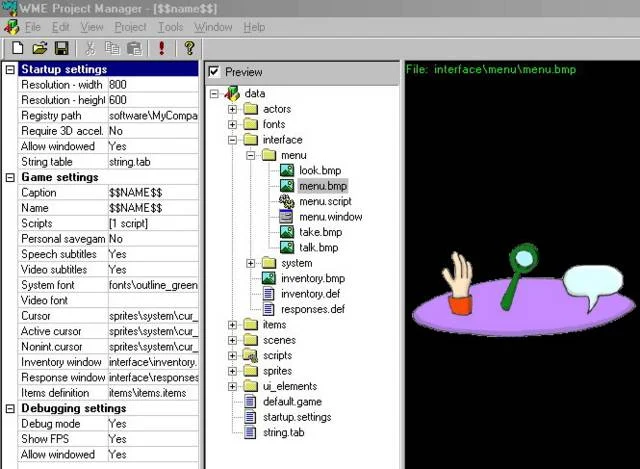Viewport: 640px width, 469px height.
Task: Click the gears icon beside menu.script
Action: pyautogui.click(x=287, y=201)
